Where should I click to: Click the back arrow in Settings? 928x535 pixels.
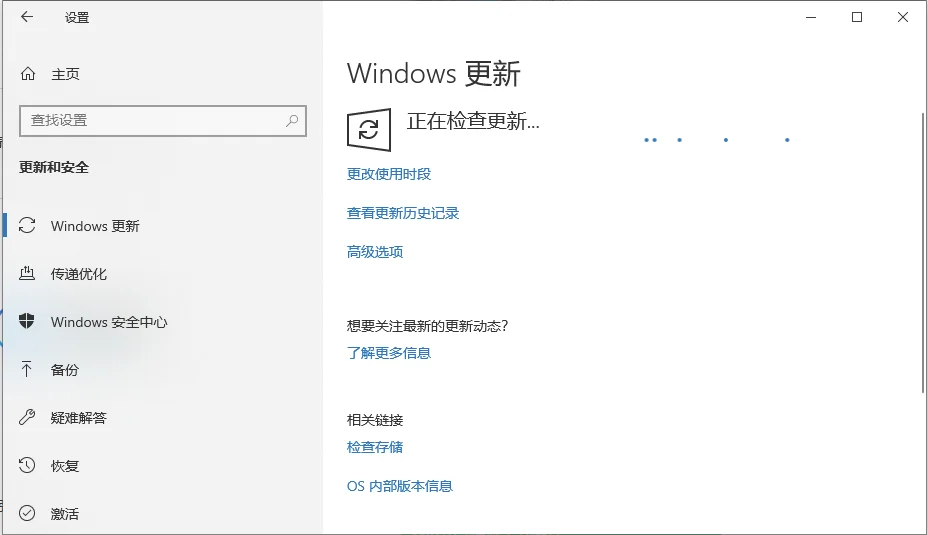tap(27, 17)
